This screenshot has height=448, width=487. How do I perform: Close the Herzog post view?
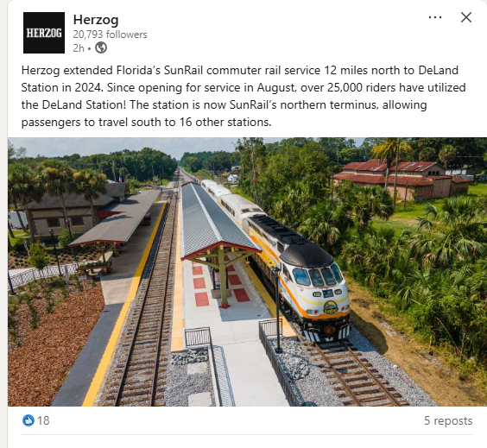(x=466, y=17)
